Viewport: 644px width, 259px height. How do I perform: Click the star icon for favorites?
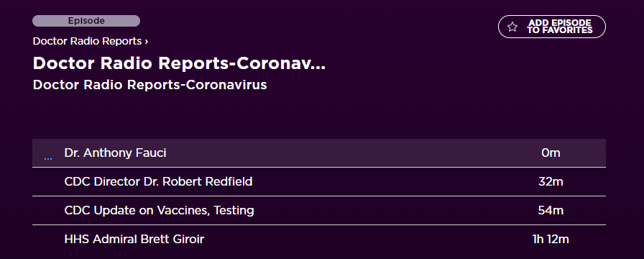(x=512, y=27)
